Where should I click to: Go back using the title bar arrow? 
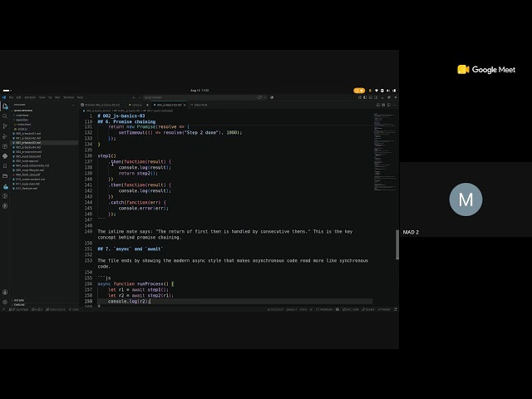point(134,97)
